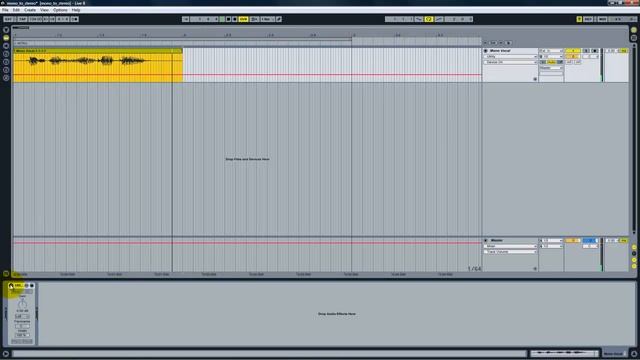Click the Set locator button
640x360 pixels.
[x=493, y=43]
